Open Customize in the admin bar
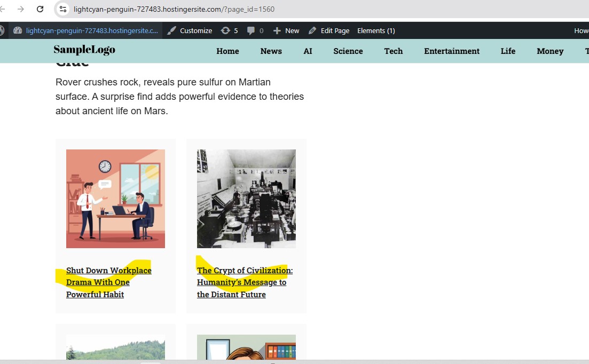This screenshot has height=364, width=589. tap(190, 30)
